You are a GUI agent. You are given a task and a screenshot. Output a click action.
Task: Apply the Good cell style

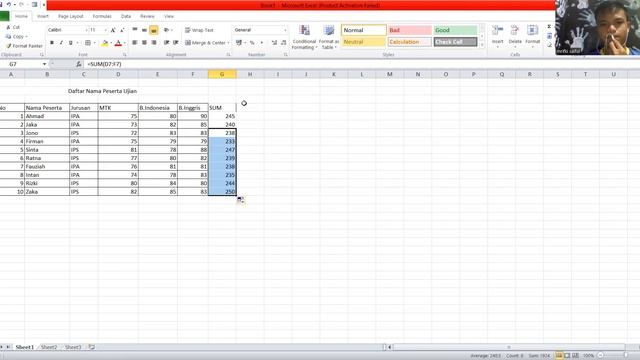click(455, 30)
